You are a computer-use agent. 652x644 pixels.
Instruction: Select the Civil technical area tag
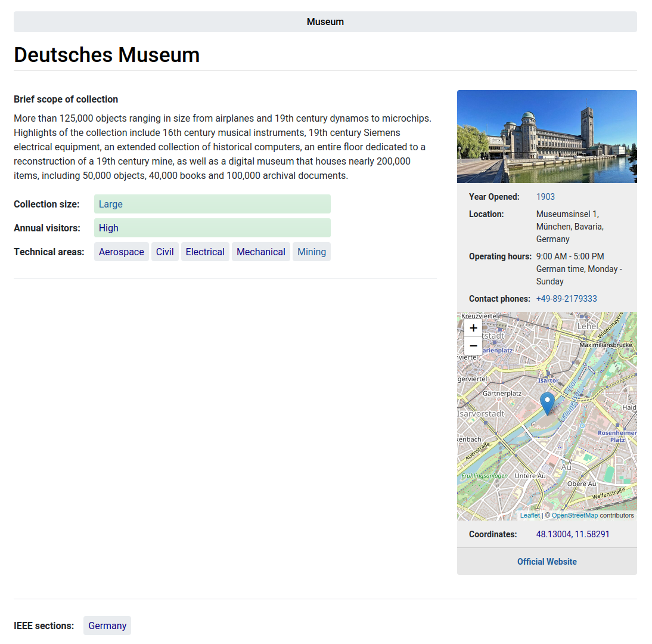pos(165,252)
